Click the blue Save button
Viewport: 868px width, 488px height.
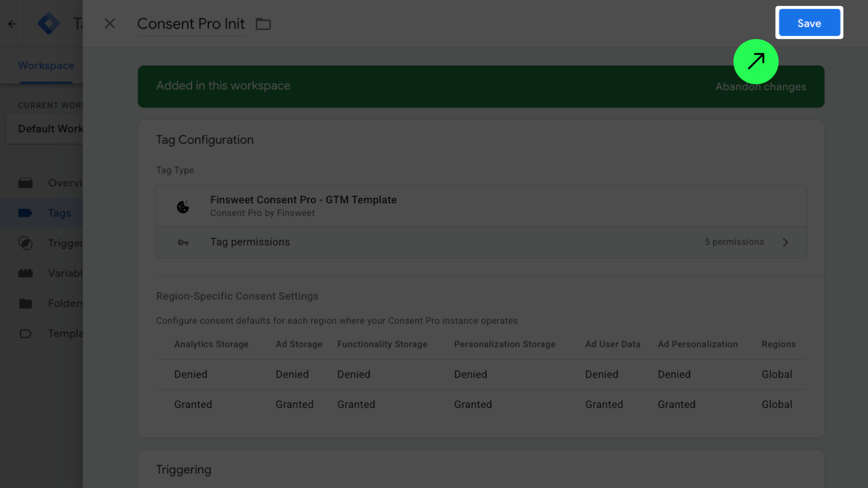tap(809, 23)
